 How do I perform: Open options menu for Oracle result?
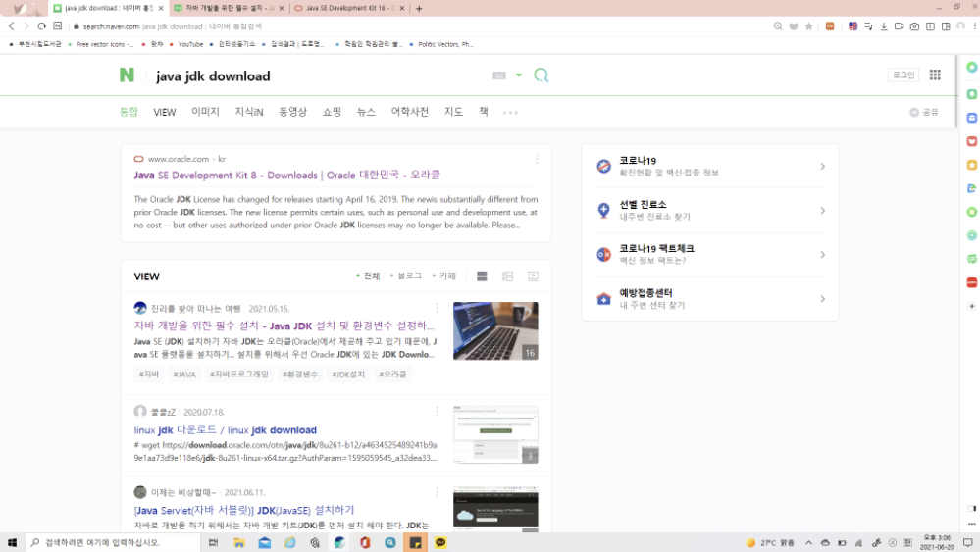(537, 159)
